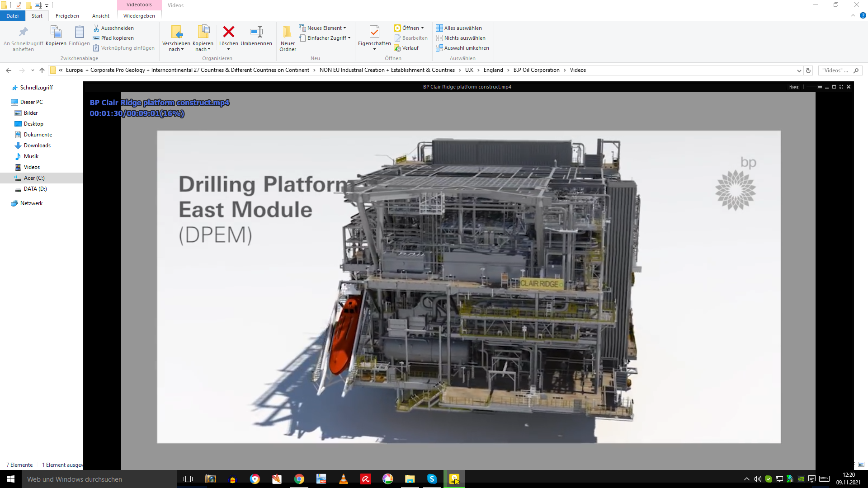Open Google Chrome from the taskbar
The width and height of the screenshot is (868, 488).
[x=299, y=479]
